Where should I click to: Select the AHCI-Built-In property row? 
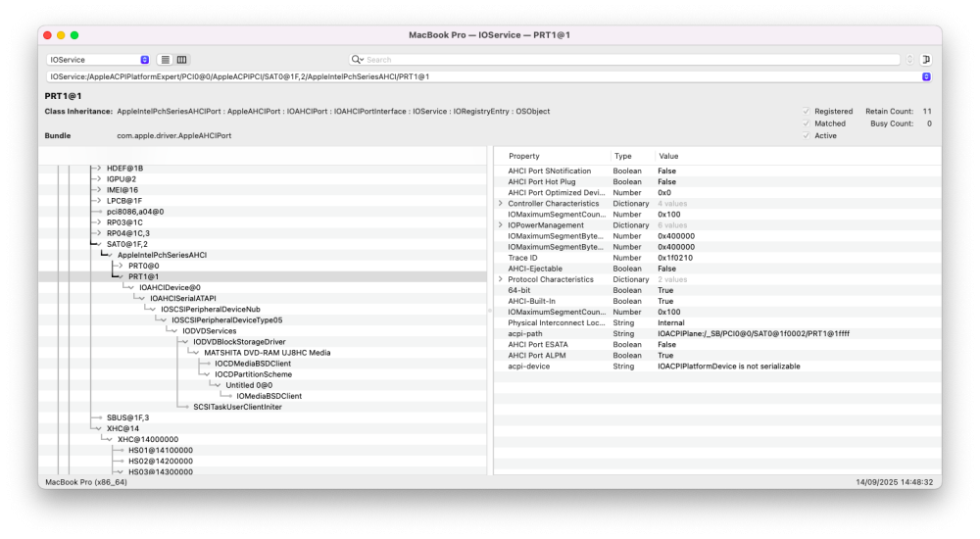coord(717,302)
